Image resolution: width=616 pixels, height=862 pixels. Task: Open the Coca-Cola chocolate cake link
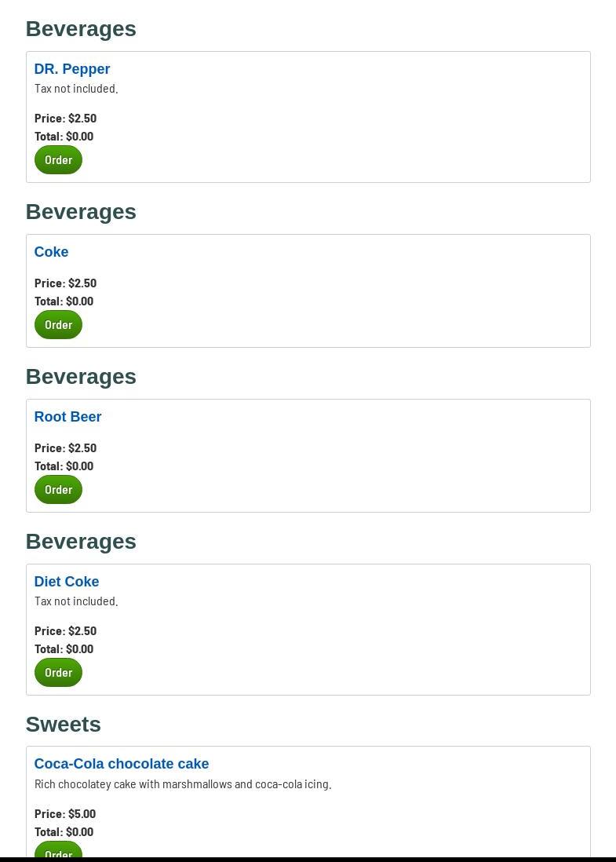pyautogui.click(x=122, y=764)
